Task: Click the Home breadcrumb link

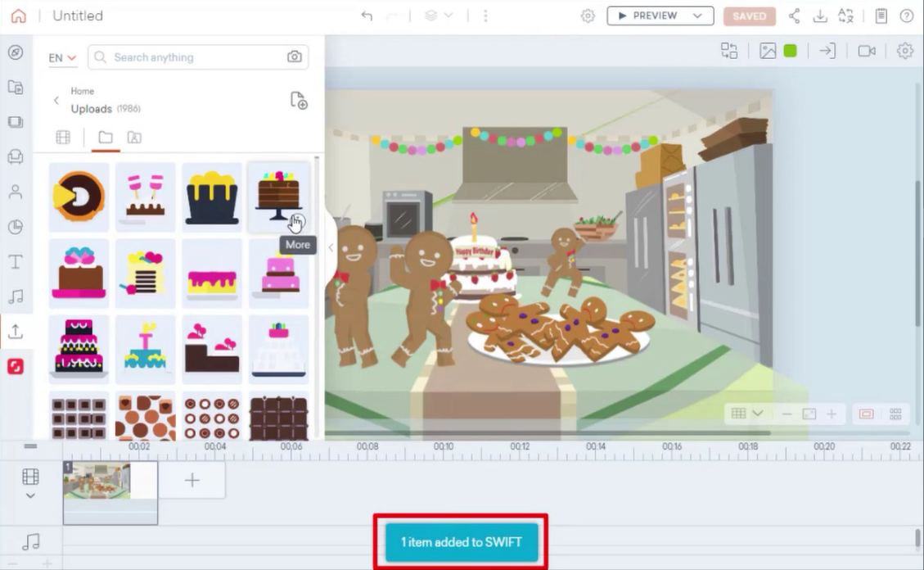Action: (x=83, y=91)
